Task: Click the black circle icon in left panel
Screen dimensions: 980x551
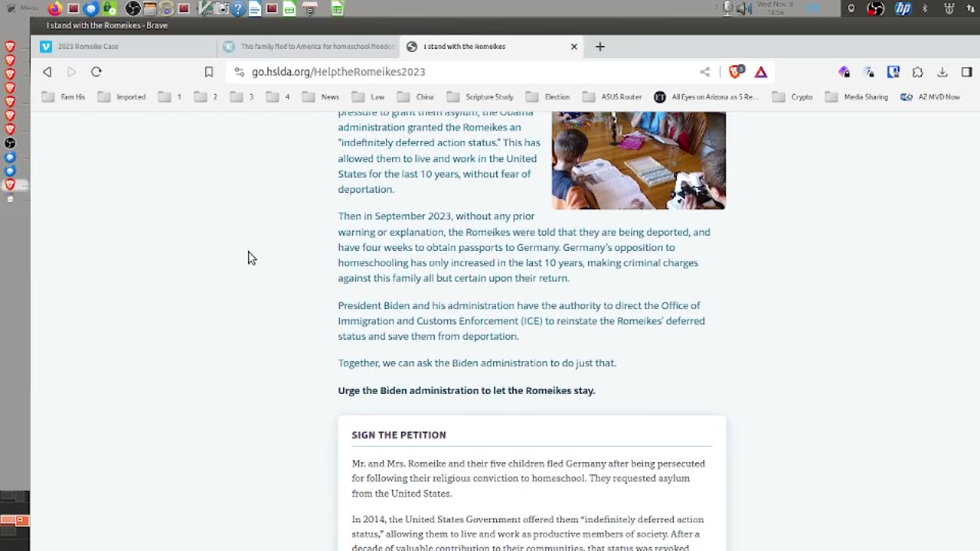Action: pos(10,143)
